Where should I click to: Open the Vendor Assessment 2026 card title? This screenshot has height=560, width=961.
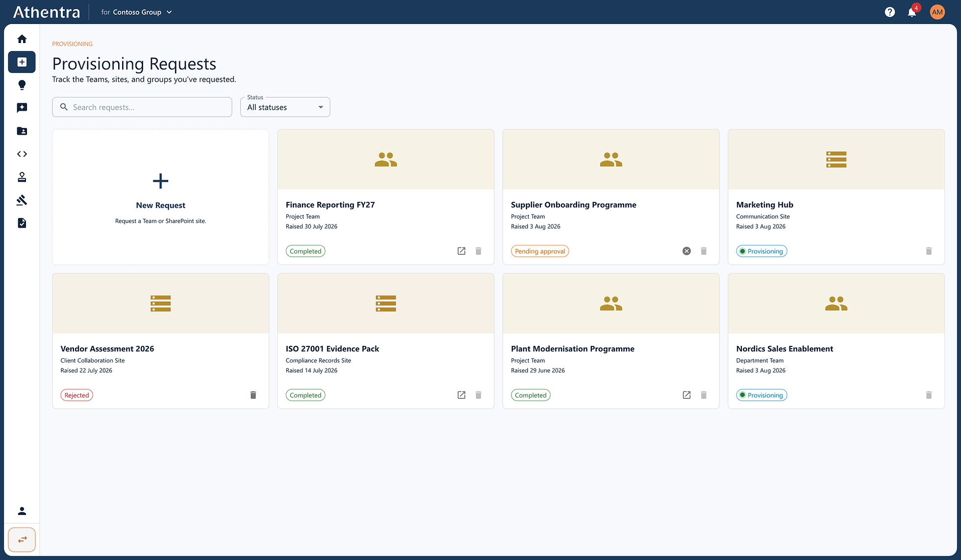pos(107,349)
